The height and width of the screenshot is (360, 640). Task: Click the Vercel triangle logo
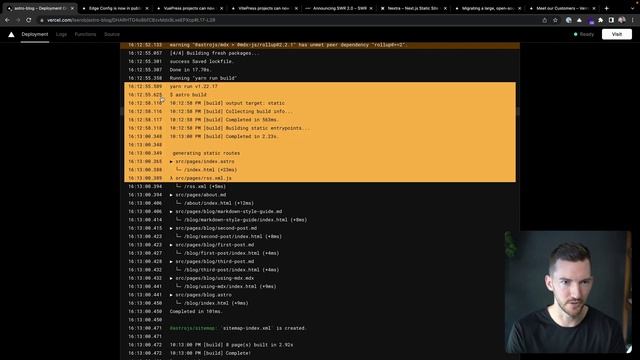coord(11,34)
